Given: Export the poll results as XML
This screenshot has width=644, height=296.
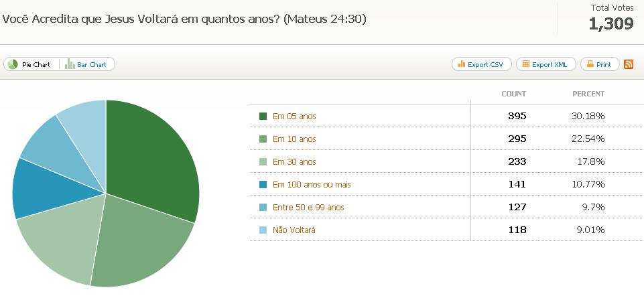Looking at the screenshot, I should pos(545,64).
